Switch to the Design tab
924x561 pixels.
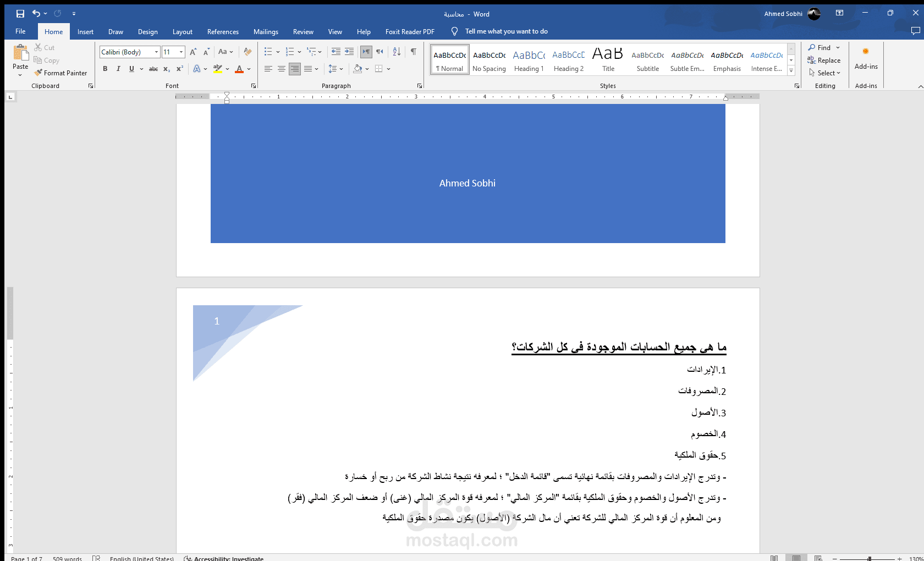[x=147, y=32]
